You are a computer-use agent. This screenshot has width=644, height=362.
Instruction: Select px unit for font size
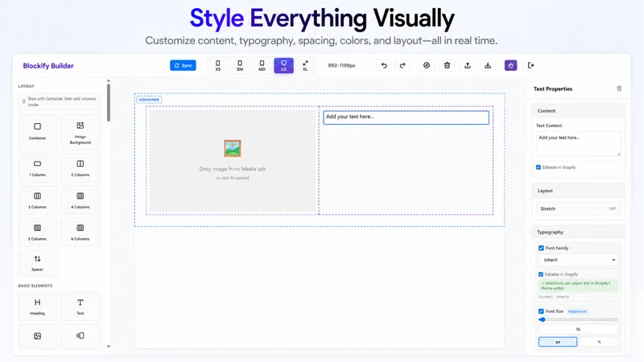pos(558,342)
